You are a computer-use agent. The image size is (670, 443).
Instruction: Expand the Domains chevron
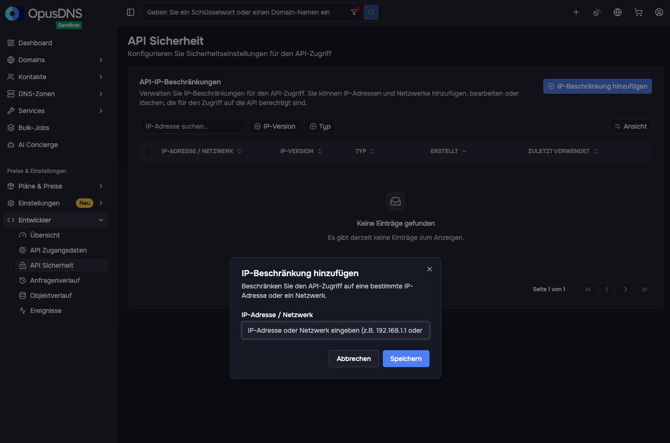point(101,60)
